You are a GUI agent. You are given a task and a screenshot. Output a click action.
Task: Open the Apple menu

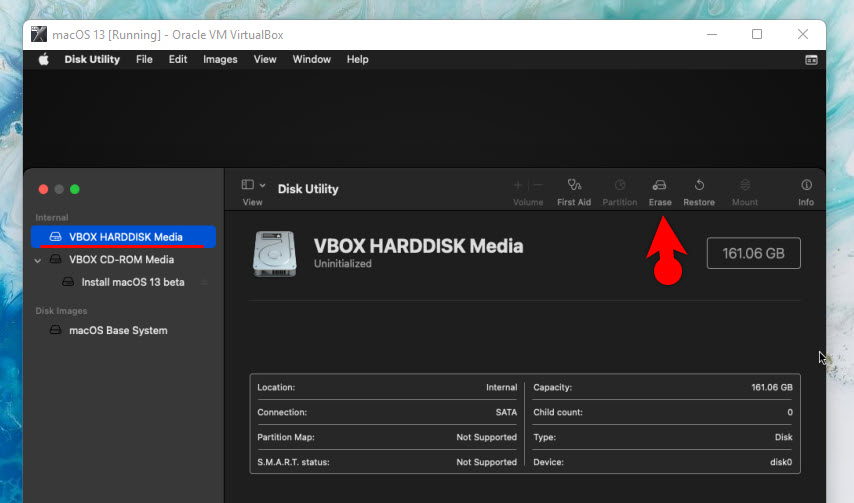tap(44, 59)
